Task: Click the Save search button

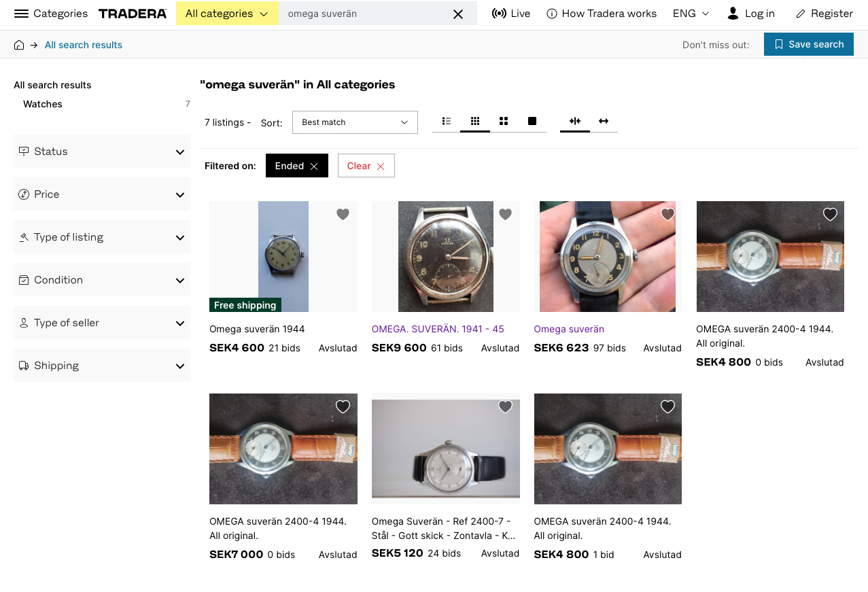Action: (x=808, y=44)
